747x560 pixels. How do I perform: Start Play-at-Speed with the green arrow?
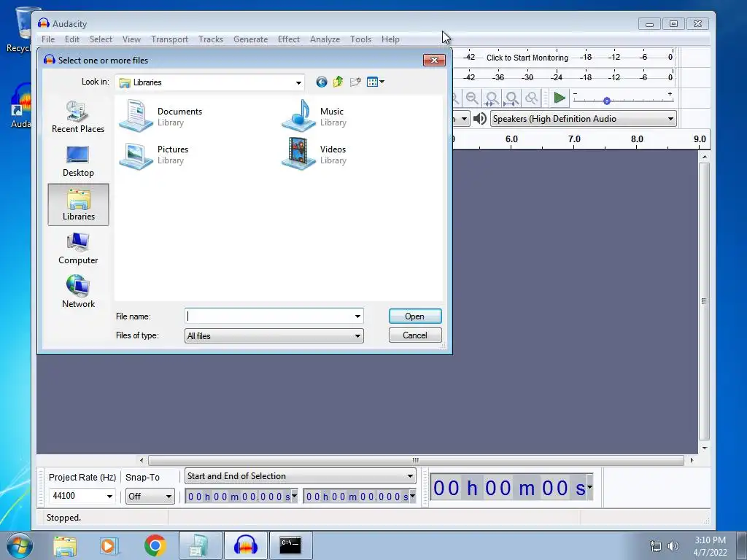pyautogui.click(x=560, y=98)
